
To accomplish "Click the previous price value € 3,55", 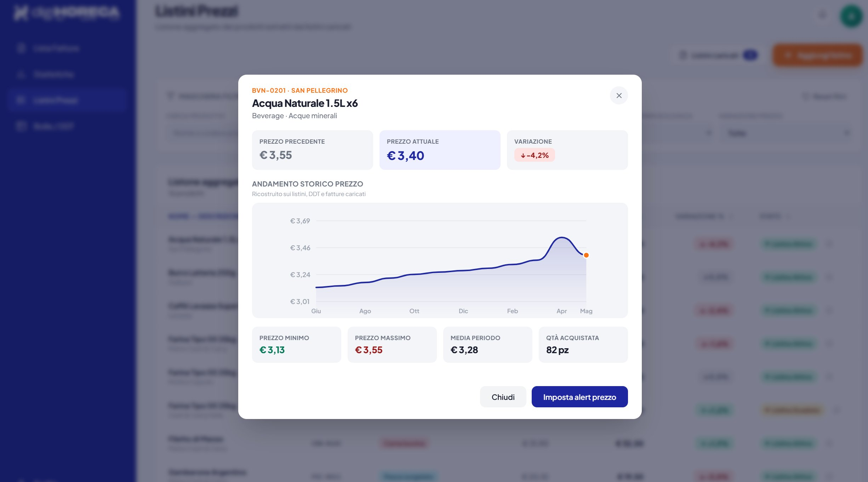I will click(x=276, y=155).
